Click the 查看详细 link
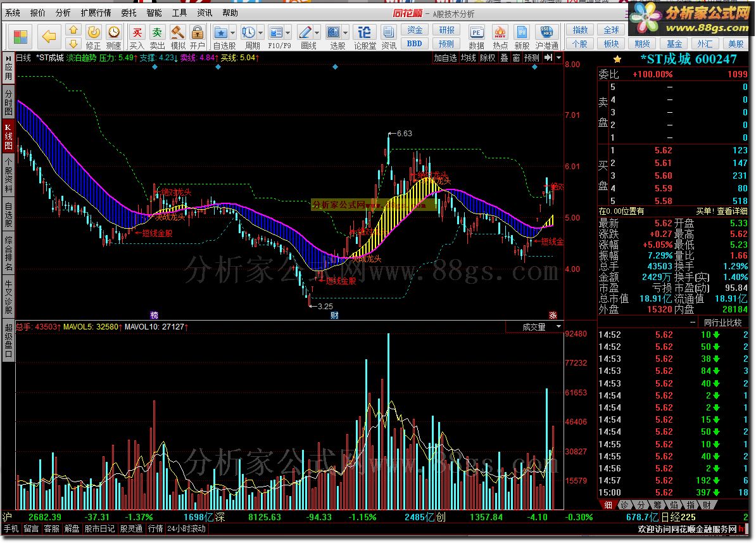Viewport: 756px width, 543px height. (732, 211)
